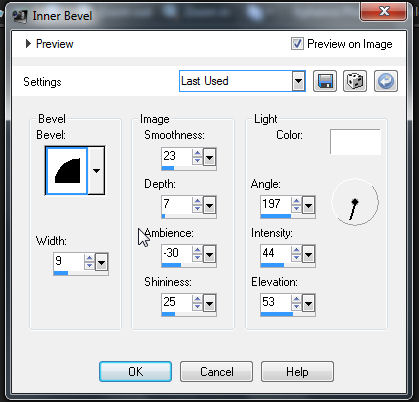Click the Randomize parameters dice icon
The height and width of the screenshot is (402, 419).
(x=355, y=81)
